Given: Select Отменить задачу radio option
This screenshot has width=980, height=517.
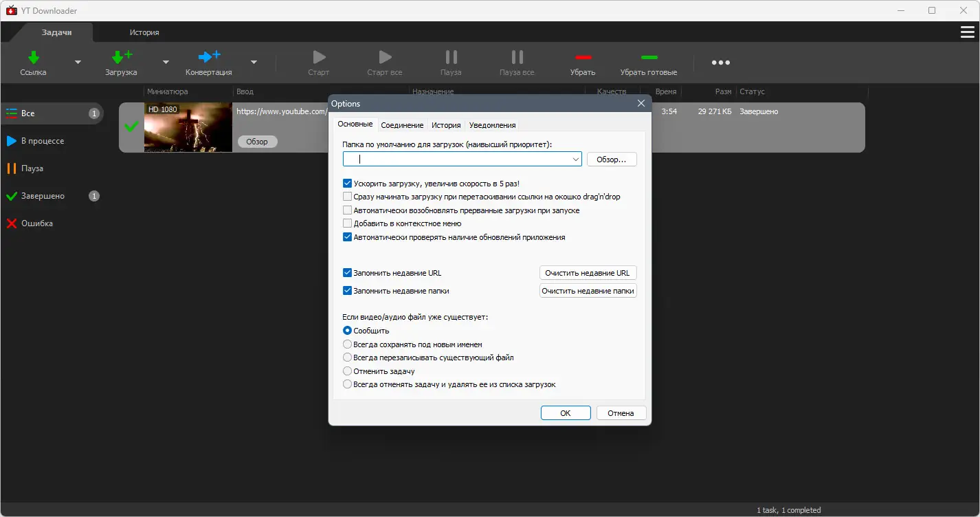Looking at the screenshot, I should (347, 371).
